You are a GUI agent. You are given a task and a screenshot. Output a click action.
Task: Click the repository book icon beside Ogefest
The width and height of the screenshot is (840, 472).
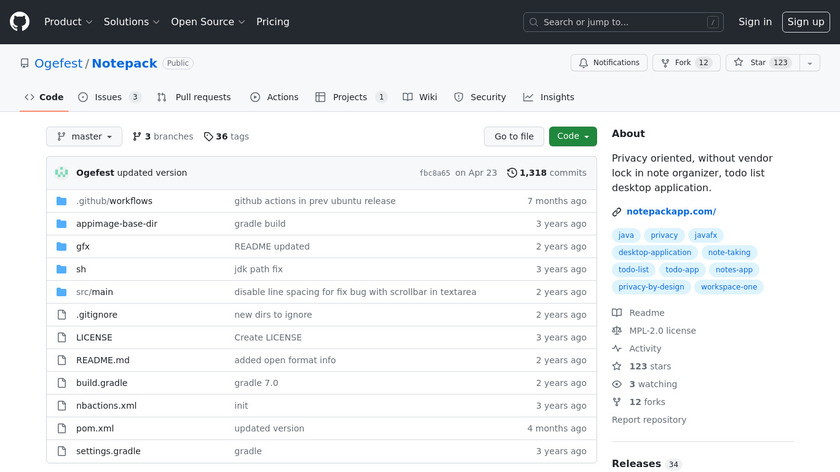coord(25,63)
